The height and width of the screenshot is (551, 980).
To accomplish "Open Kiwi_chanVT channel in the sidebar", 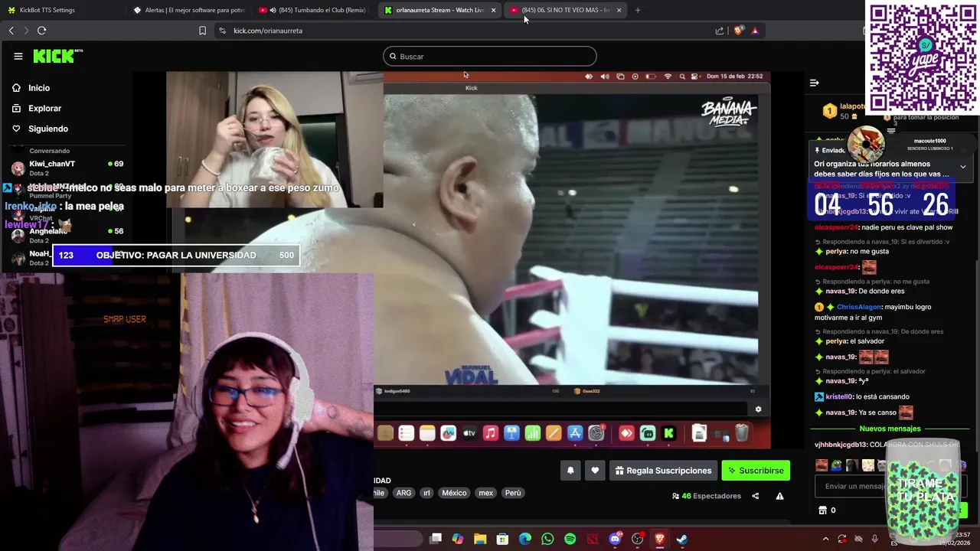I will [x=67, y=168].
